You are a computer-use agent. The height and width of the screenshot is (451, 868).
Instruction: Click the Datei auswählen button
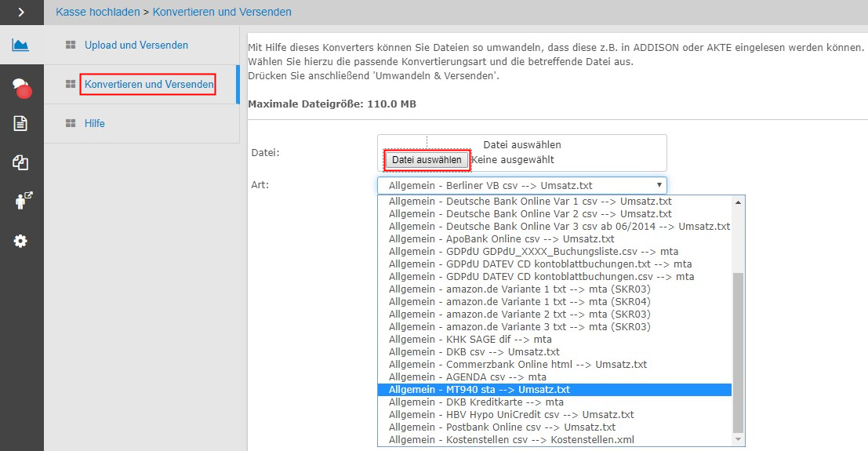(x=427, y=159)
